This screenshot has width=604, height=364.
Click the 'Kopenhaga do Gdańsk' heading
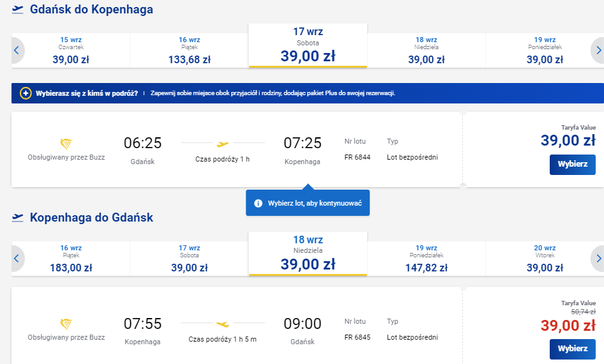[x=91, y=218]
